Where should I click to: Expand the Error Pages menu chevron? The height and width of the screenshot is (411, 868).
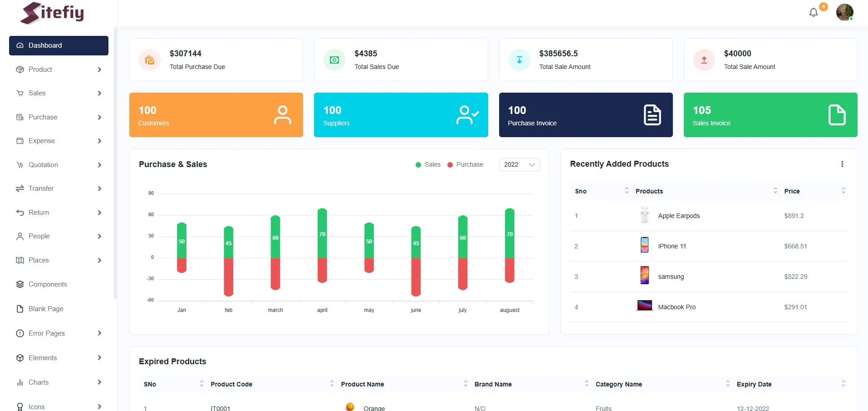click(99, 333)
